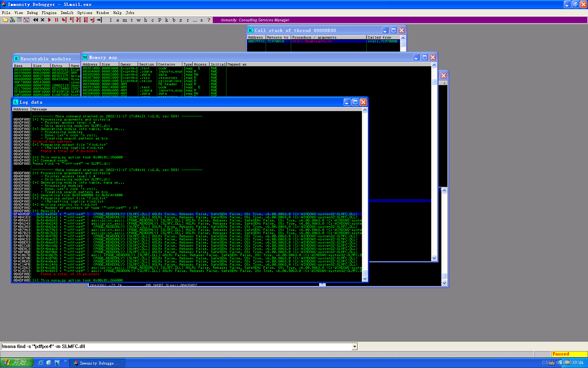Expand the command bar history dropdown arrow
This screenshot has width=588, height=368.
(x=355, y=347)
